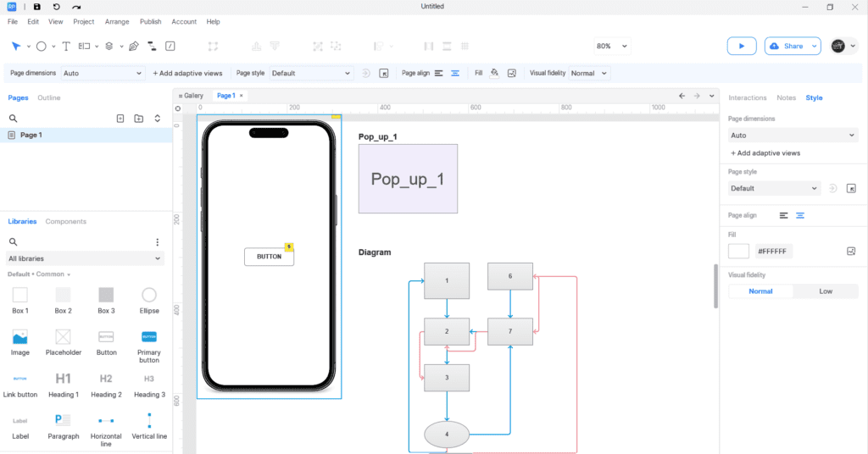Screen dimensions: 868x454
Task: Open the Arrange menu
Action: coord(117,21)
